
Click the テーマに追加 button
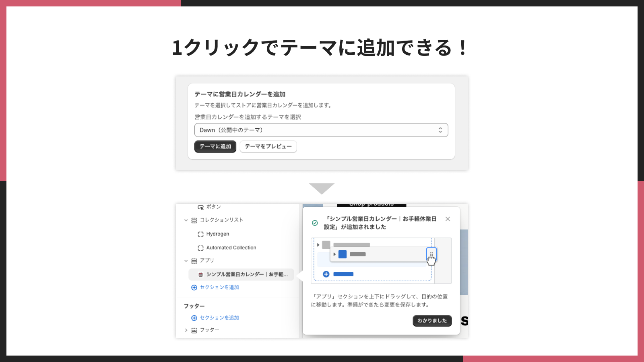pos(215,146)
